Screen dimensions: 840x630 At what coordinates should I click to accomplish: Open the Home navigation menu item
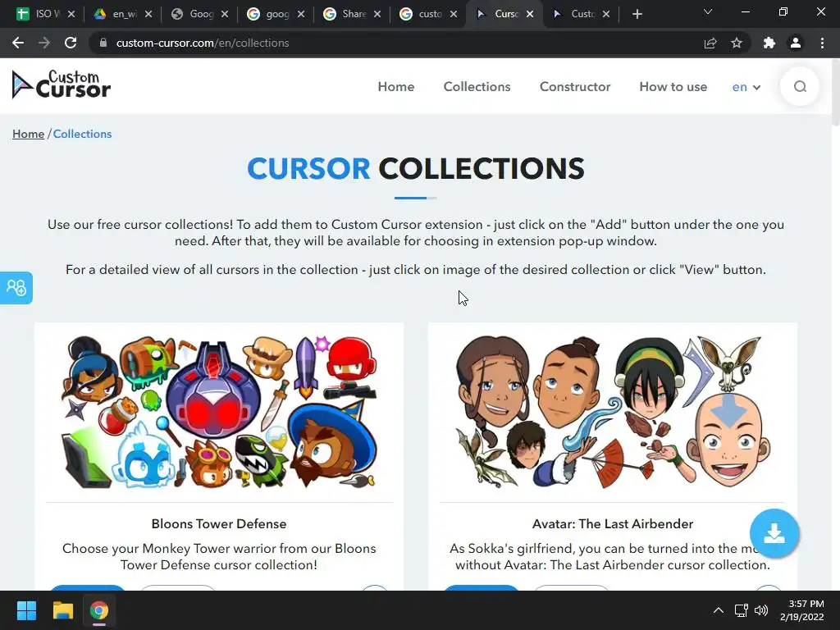[396, 87]
